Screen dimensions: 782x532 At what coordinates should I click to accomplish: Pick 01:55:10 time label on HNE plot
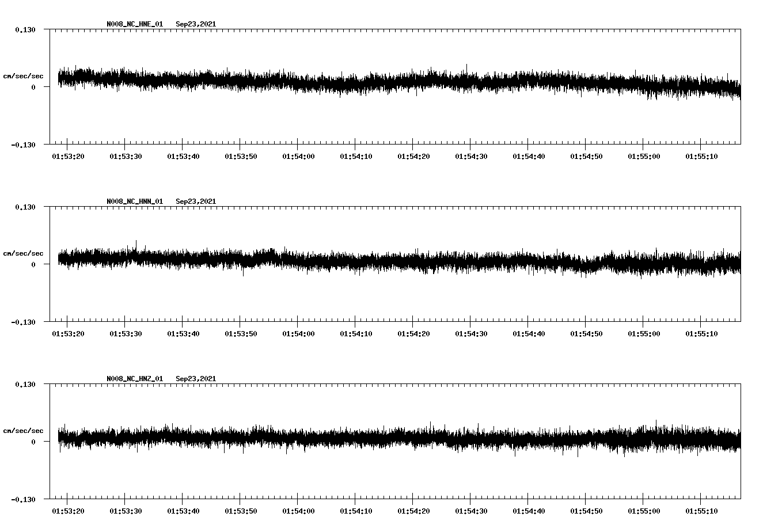[701, 156]
